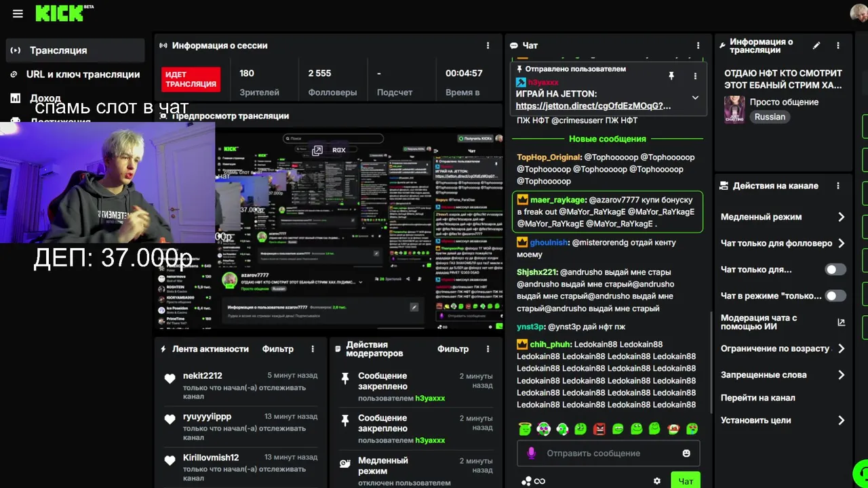Click username chih_phuh in chat
Screen dimensions: 868x488
(550, 344)
